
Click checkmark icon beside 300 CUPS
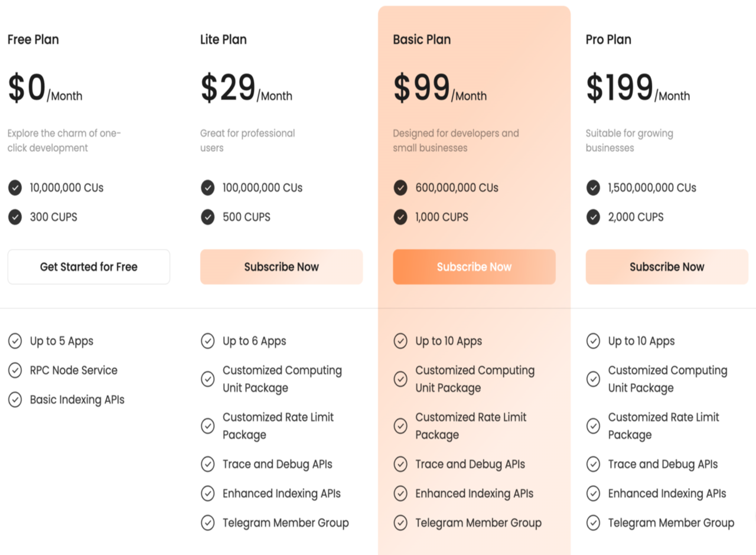pyautogui.click(x=15, y=217)
